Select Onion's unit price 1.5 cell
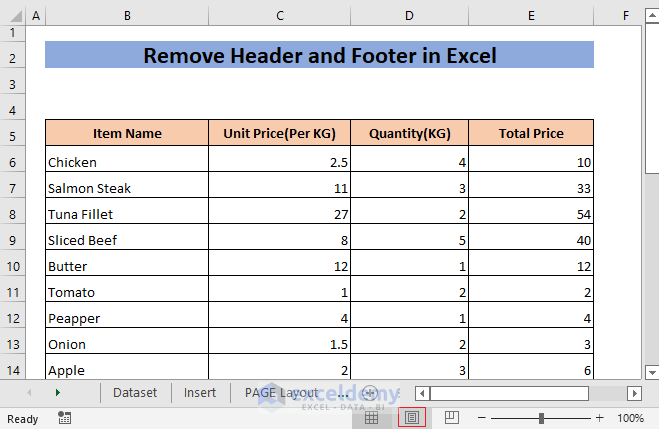This screenshot has height=429, width=659. click(x=279, y=342)
